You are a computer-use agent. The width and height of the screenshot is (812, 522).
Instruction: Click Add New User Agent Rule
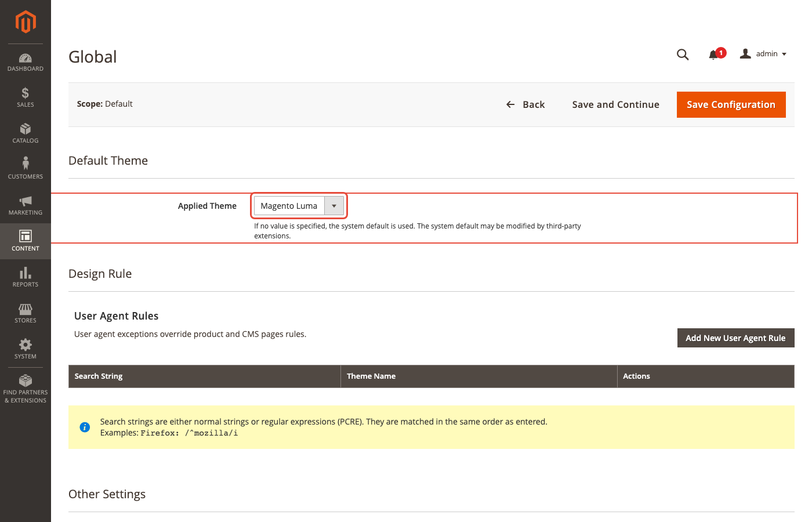point(735,338)
